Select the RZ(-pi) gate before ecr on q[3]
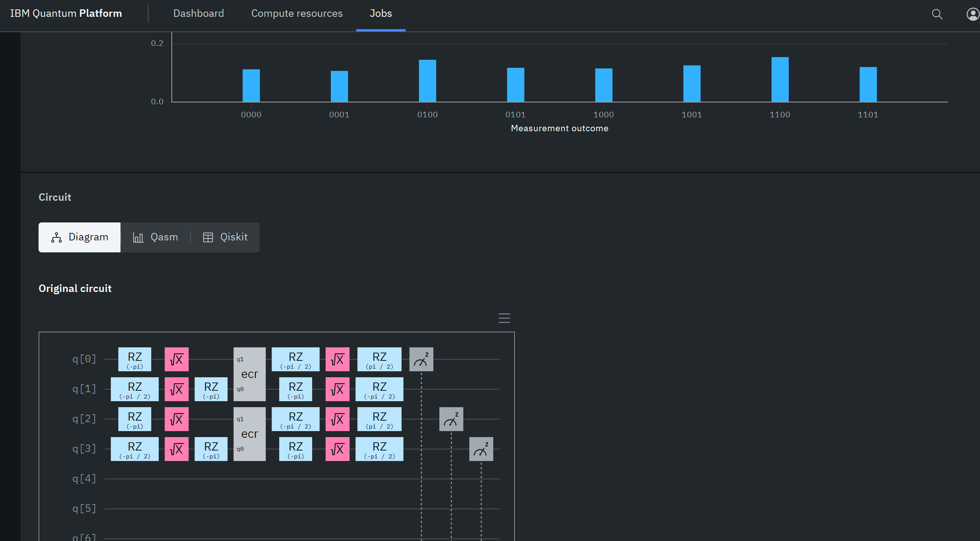 (x=211, y=449)
